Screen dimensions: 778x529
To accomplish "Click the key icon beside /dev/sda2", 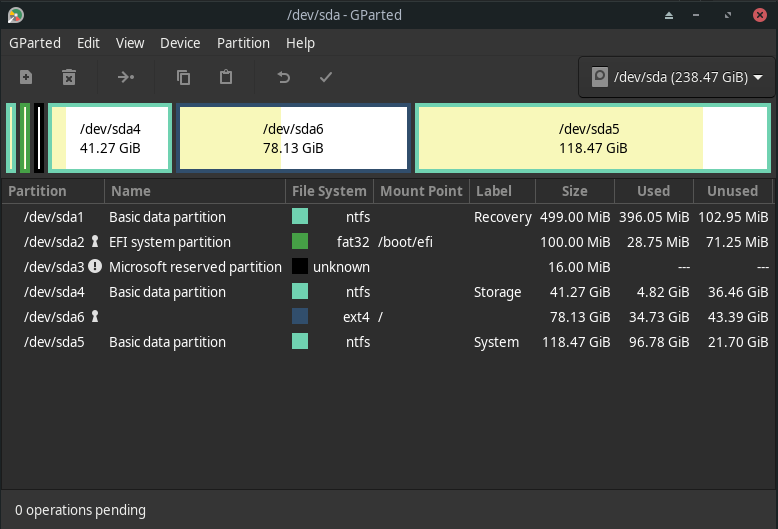I will (95, 242).
